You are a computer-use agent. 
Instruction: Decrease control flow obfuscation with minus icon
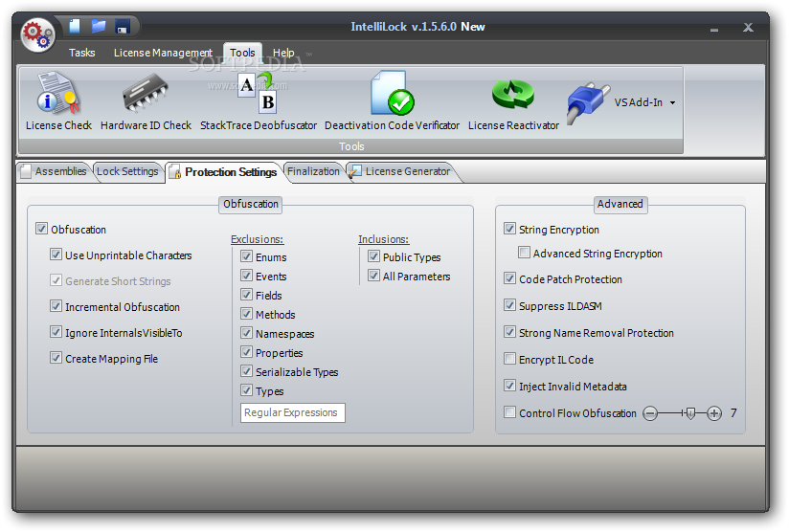point(650,413)
